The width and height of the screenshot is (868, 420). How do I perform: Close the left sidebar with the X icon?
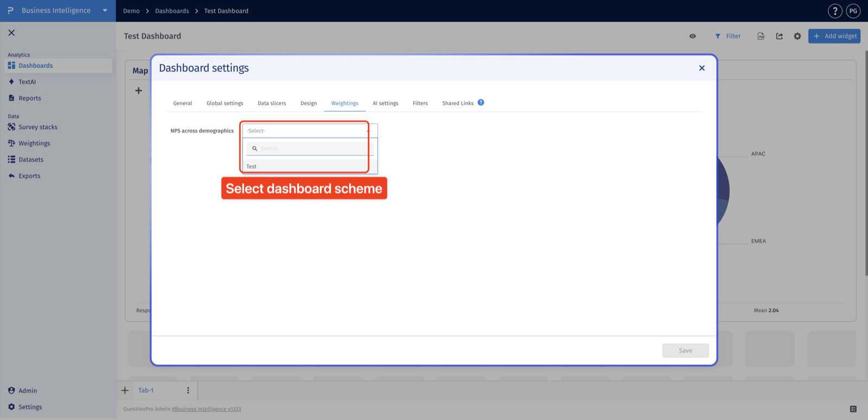[x=11, y=33]
